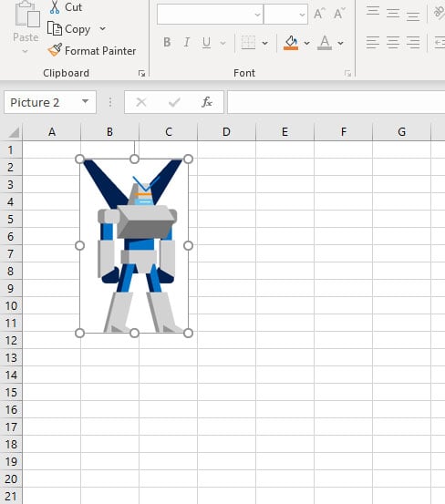
Task: Click the Center alignment icon
Action: (393, 43)
